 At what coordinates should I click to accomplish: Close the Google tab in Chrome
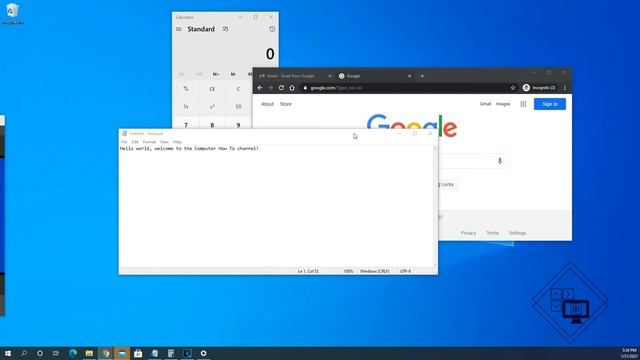pos(409,76)
